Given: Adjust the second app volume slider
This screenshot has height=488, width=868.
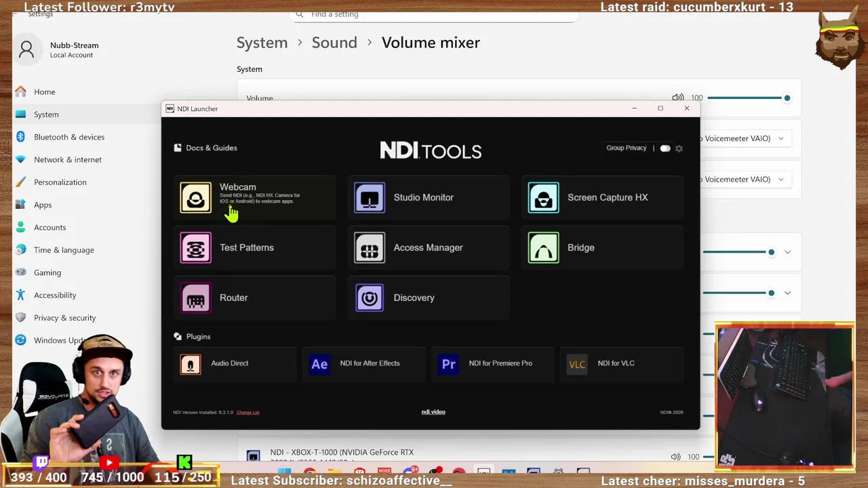Looking at the screenshot, I should tap(739, 293).
